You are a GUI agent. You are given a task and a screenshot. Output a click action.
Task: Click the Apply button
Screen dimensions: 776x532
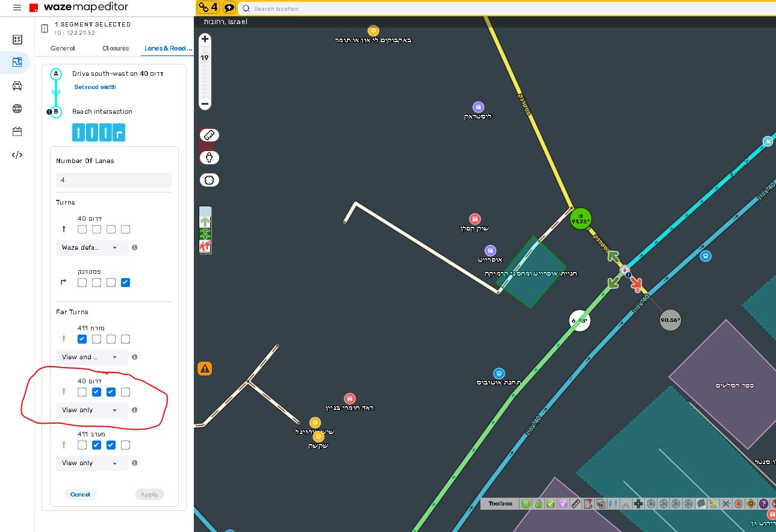149,494
